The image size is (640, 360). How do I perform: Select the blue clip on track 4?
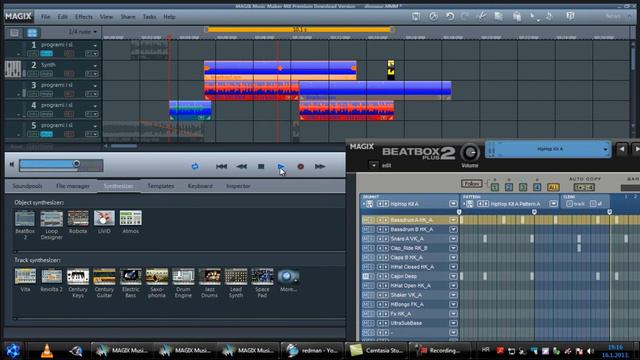[190, 110]
